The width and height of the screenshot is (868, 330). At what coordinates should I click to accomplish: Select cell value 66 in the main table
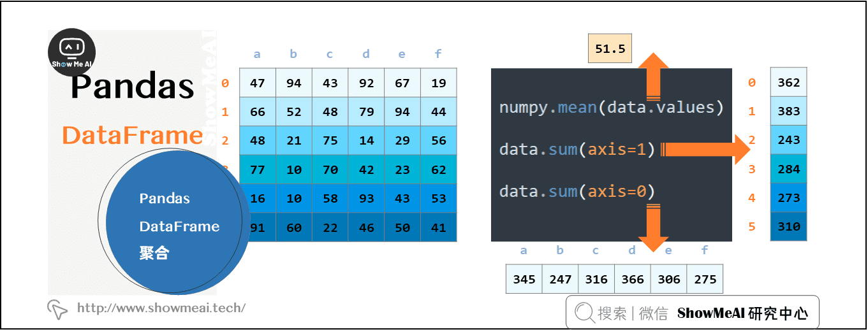(x=258, y=111)
